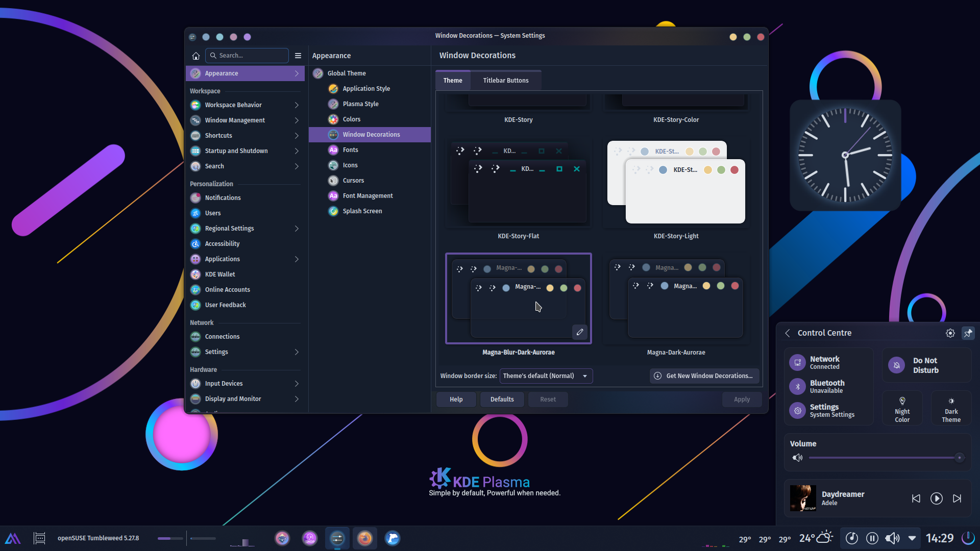980x551 pixels.
Task: Expand Window Management
Action: tap(297, 120)
